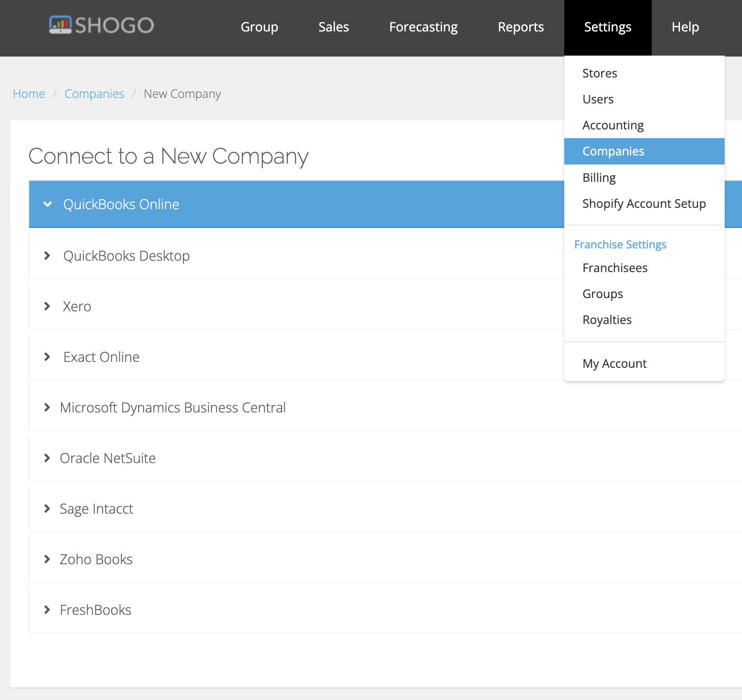Expand the Xero chevron arrow
Screen dimensions: 742x700
click(x=47, y=306)
